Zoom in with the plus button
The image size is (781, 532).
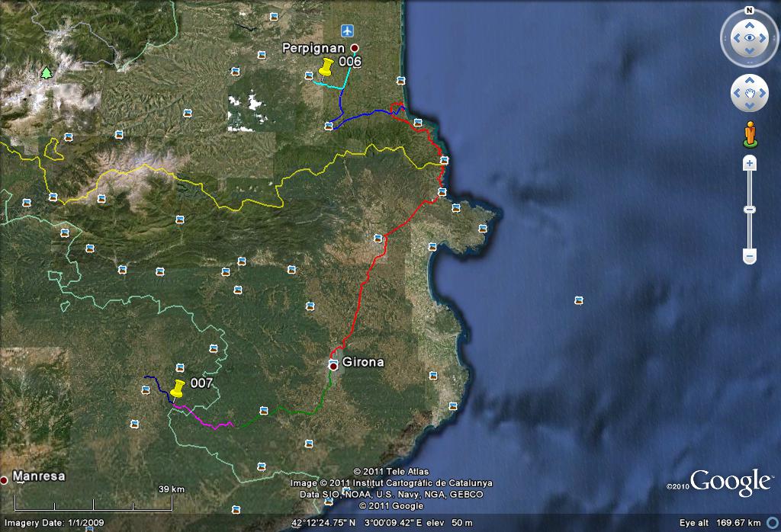pyautogui.click(x=750, y=163)
